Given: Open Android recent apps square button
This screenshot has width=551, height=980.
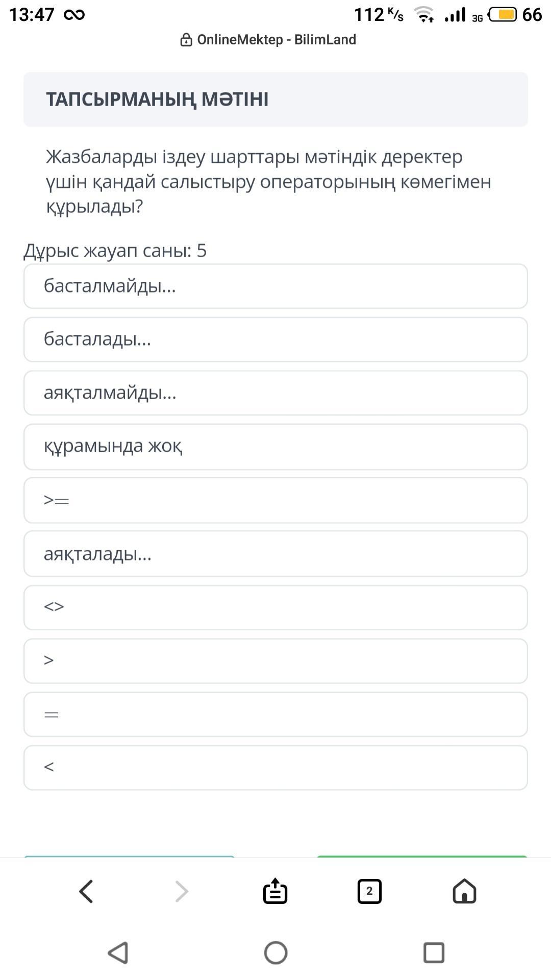Looking at the screenshot, I should 434,952.
